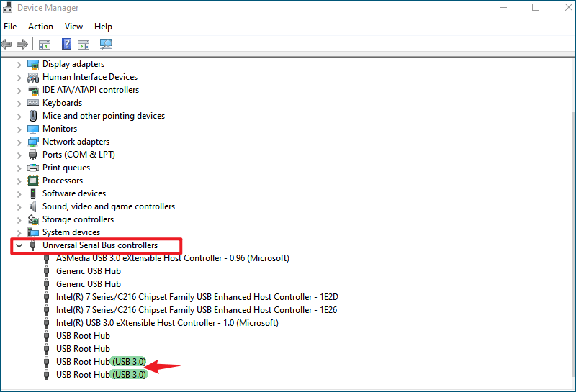Select the Mice and other pointing devices icon
This screenshot has height=392, width=576.
(x=33, y=116)
